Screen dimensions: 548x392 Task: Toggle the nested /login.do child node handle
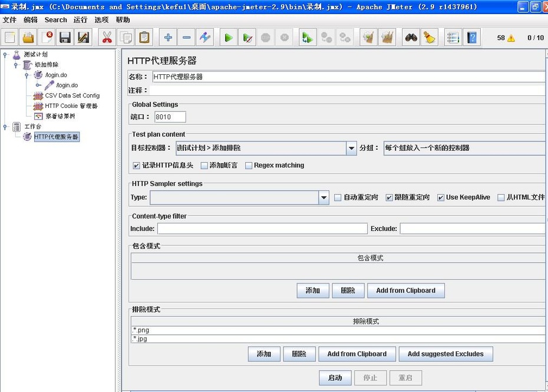[38, 85]
